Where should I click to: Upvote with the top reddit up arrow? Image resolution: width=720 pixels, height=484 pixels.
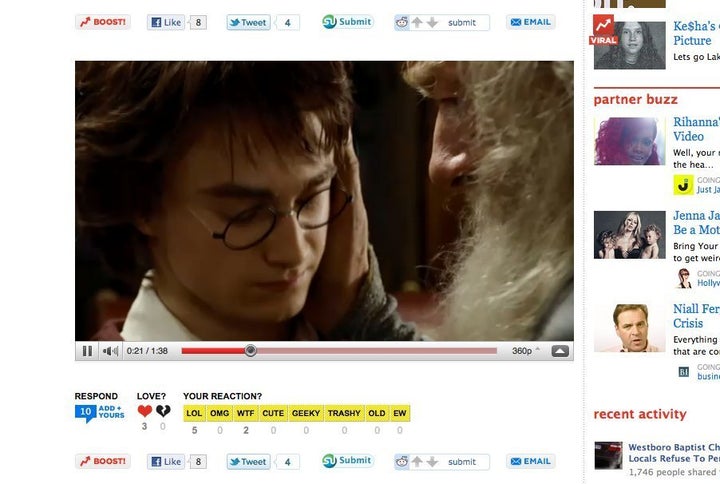click(417, 23)
